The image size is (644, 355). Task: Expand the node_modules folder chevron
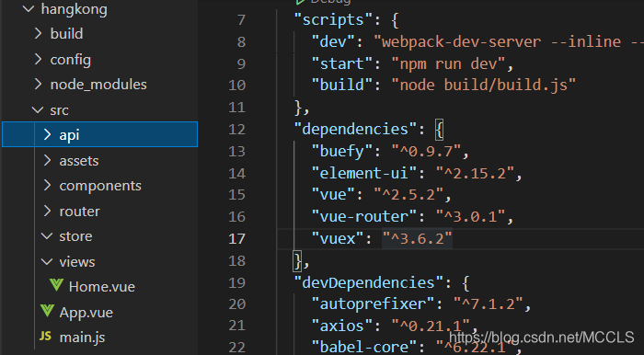(x=39, y=85)
